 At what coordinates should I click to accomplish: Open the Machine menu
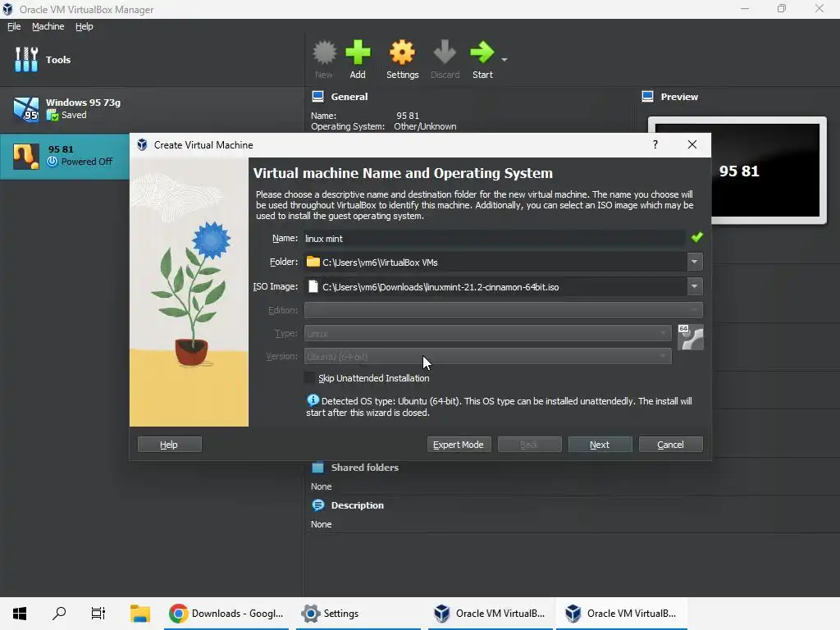[48, 26]
